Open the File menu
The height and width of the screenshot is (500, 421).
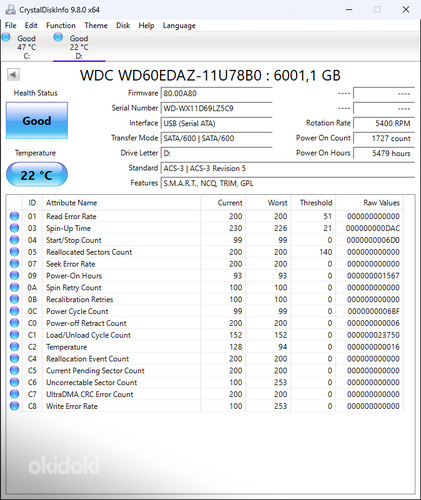[x=10, y=26]
